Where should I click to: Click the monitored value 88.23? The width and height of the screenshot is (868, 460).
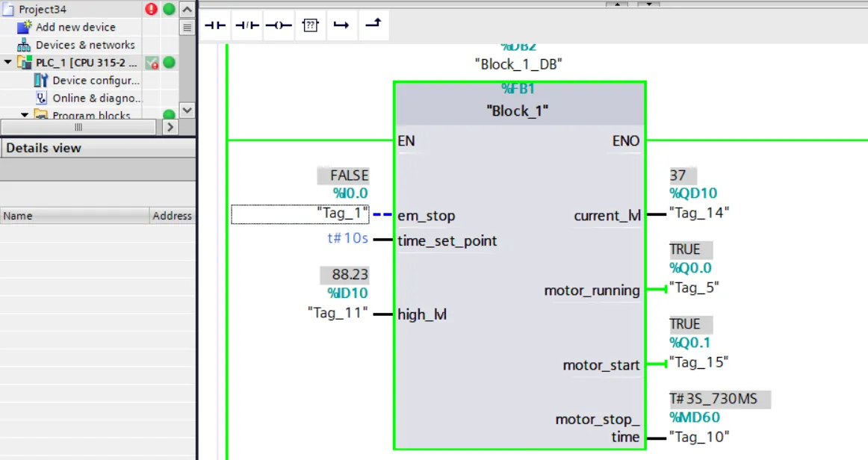tap(344, 275)
